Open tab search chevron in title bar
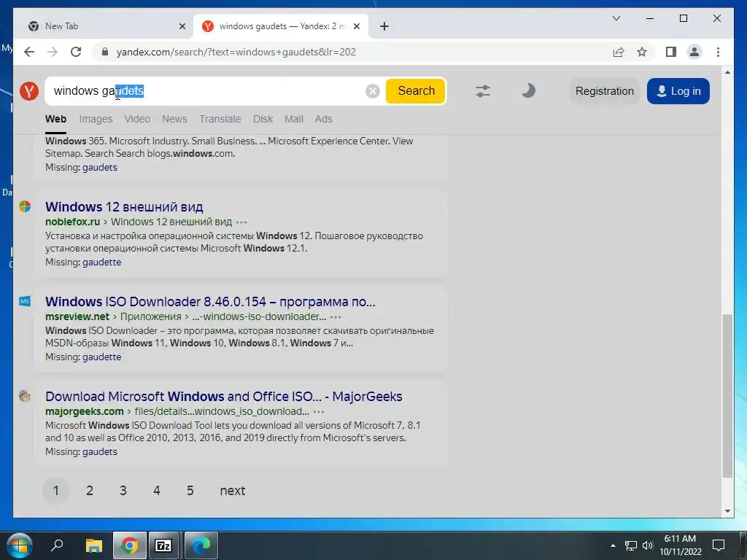Image resolution: width=747 pixels, height=560 pixels. [616, 18]
